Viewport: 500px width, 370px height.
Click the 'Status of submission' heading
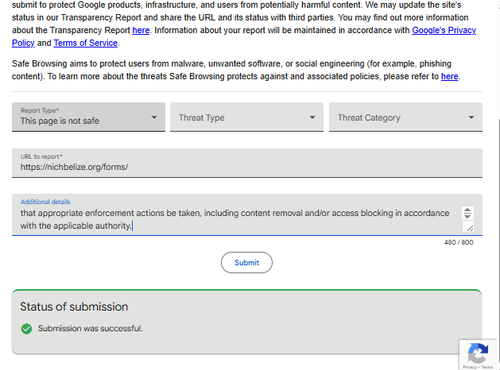tap(74, 307)
